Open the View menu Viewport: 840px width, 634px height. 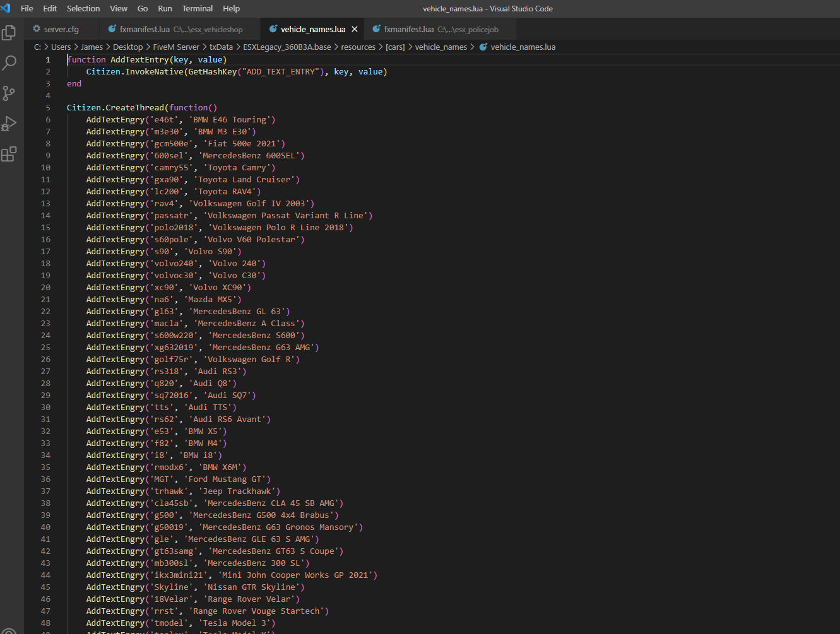click(x=119, y=8)
